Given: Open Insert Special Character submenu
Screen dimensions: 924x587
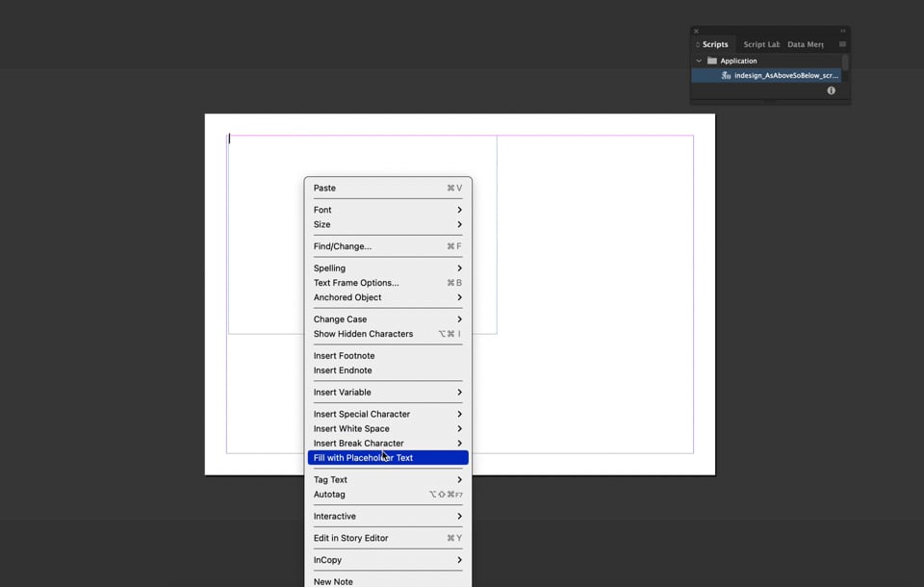Looking at the screenshot, I should pyautogui.click(x=388, y=415).
